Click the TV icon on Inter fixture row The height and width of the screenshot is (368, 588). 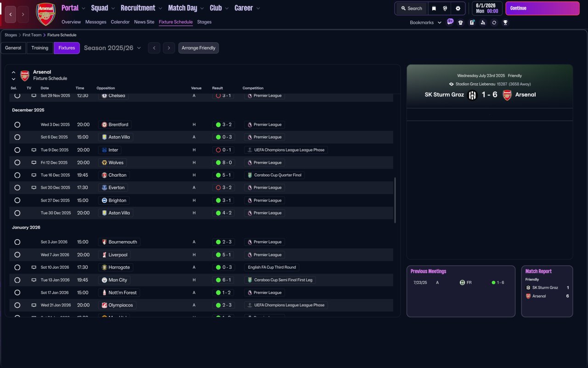click(34, 150)
